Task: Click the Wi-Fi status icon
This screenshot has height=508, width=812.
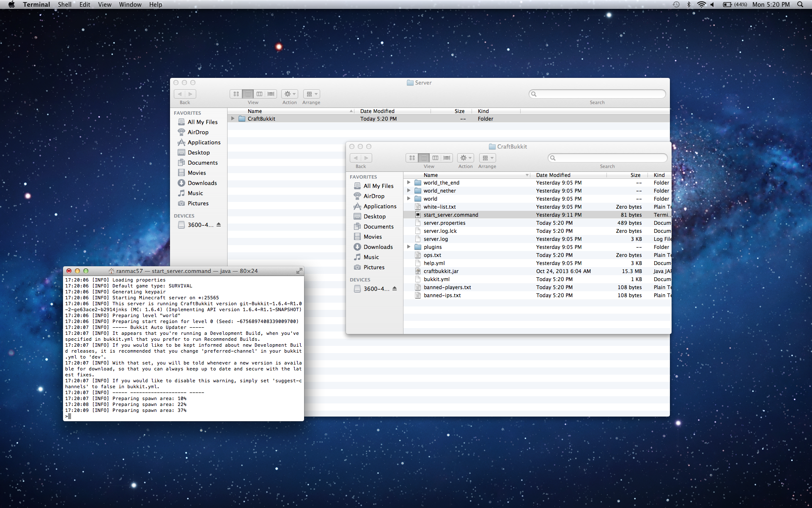Action: point(701,5)
